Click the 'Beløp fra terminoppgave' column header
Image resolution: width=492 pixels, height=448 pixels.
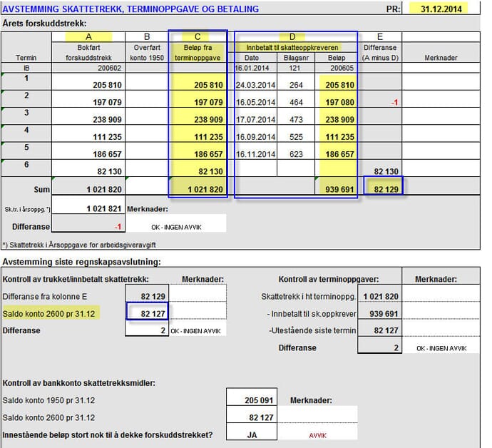(x=198, y=53)
